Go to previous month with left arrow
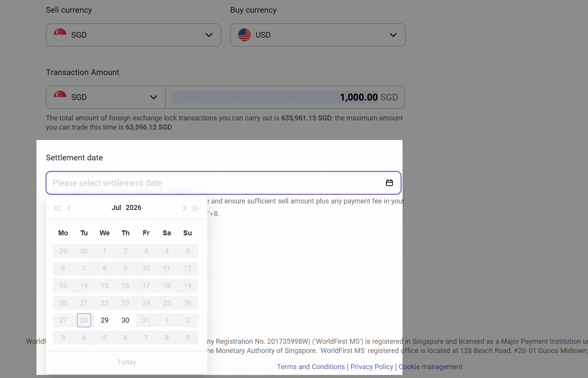The height and width of the screenshot is (378, 588). click(x=69, y=208)
